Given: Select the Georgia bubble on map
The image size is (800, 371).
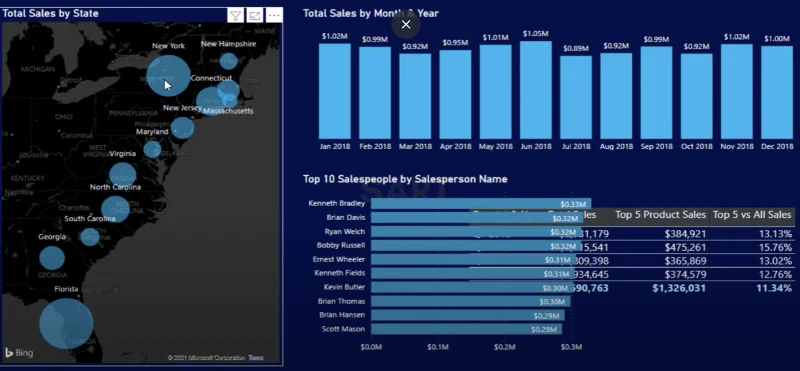Looking at the screenshot, I should click(52, 258).
